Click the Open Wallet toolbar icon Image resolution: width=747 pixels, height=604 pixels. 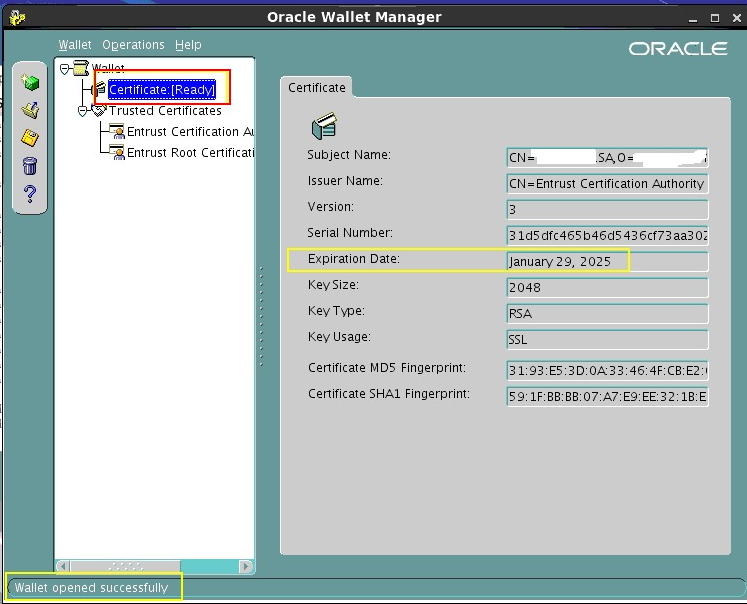tap(30, 110)
